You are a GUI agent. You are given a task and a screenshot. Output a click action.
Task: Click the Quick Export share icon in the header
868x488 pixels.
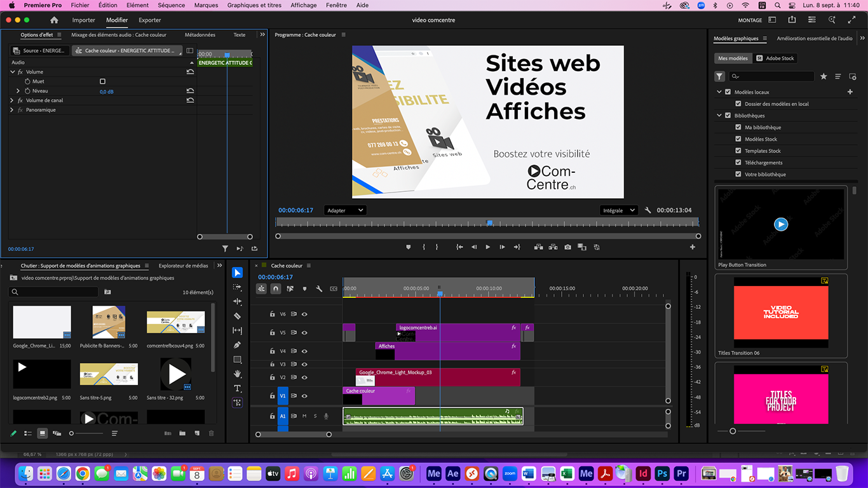[x=792, y=20]
